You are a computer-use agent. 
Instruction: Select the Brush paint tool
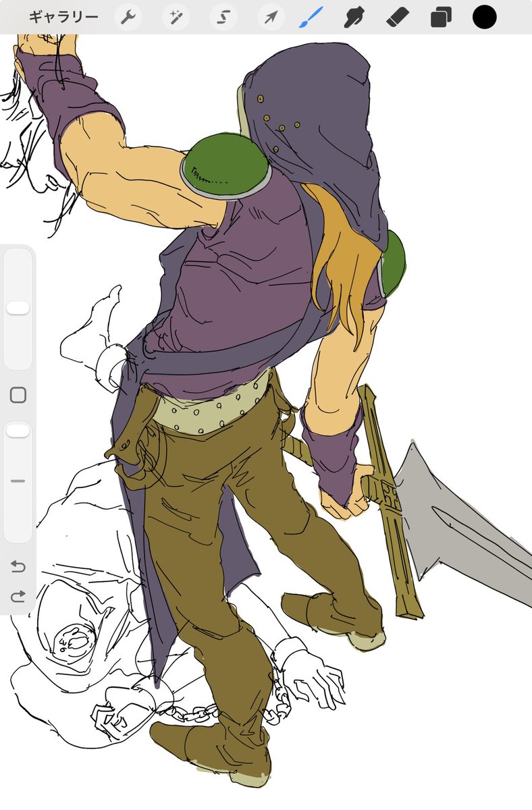tap(311, 18)
